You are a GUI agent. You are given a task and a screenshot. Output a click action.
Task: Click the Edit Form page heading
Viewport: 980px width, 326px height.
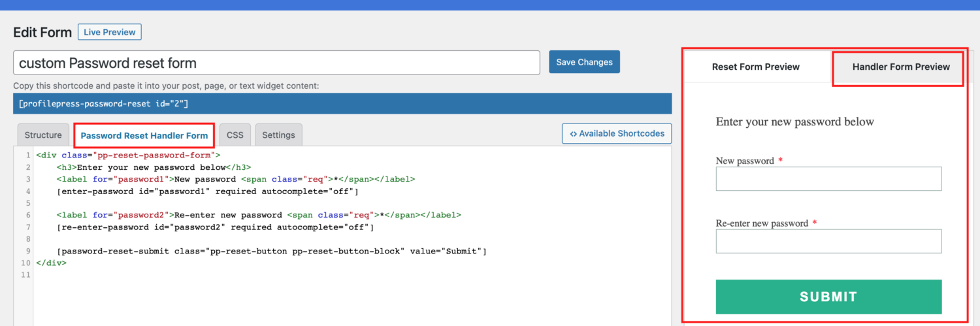coord(42,32)
